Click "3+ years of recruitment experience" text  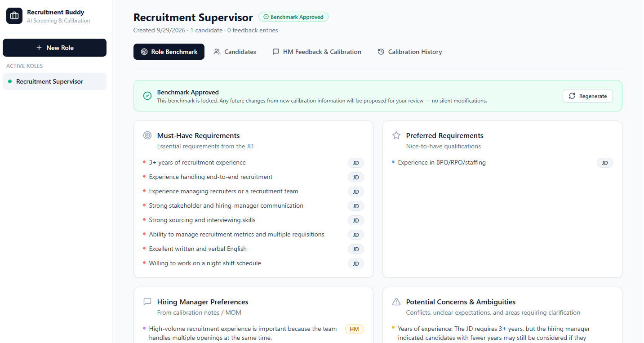pos(197,162)
